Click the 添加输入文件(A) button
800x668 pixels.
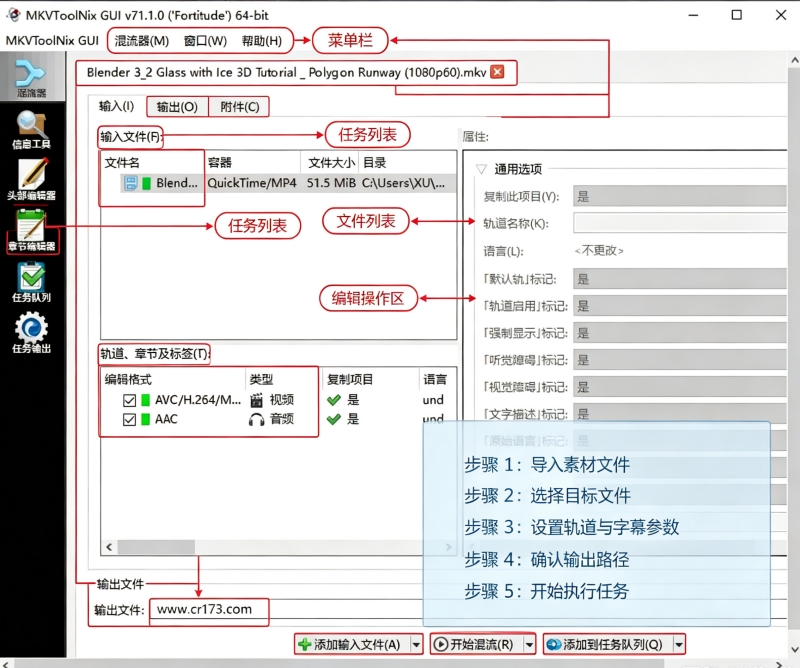pos(353,645)
